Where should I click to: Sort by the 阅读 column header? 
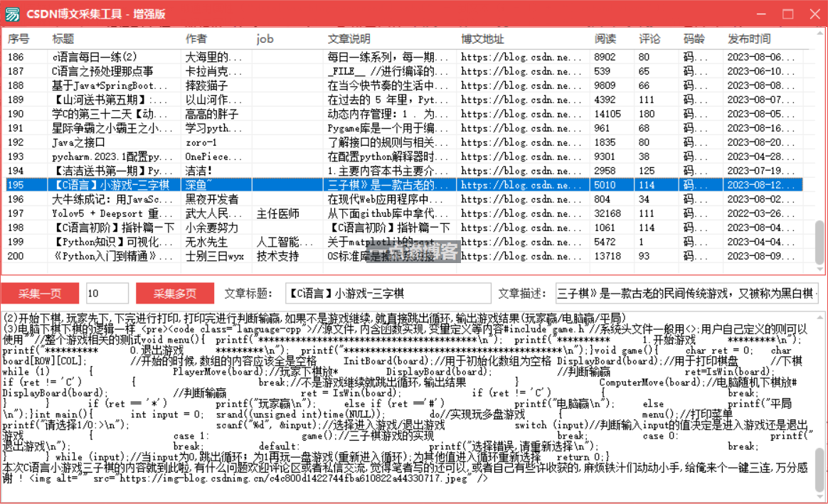[605, 38]
